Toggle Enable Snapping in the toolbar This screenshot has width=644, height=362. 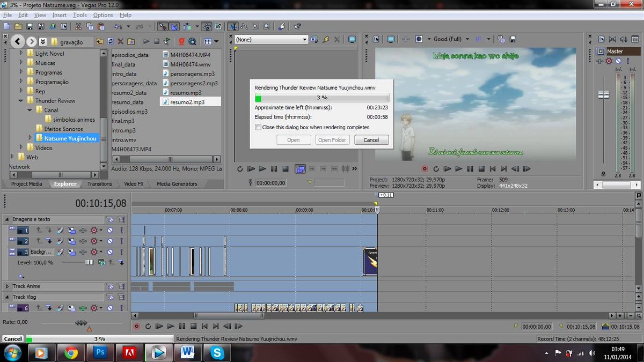[x=162, y=26]
